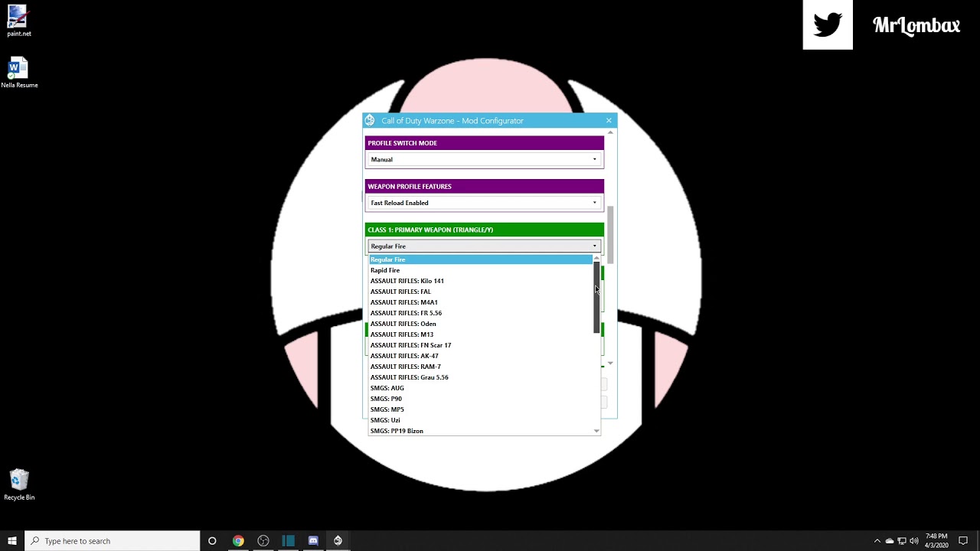Select Rapid Fire in the dropdown list
This screenshot has width=980, height=551.
point(481,270)
